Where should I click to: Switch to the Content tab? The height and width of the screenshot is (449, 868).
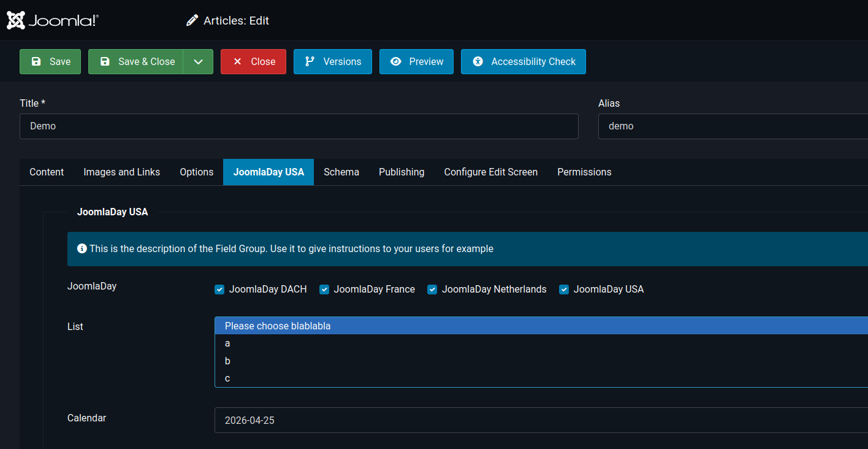point(47,172)
